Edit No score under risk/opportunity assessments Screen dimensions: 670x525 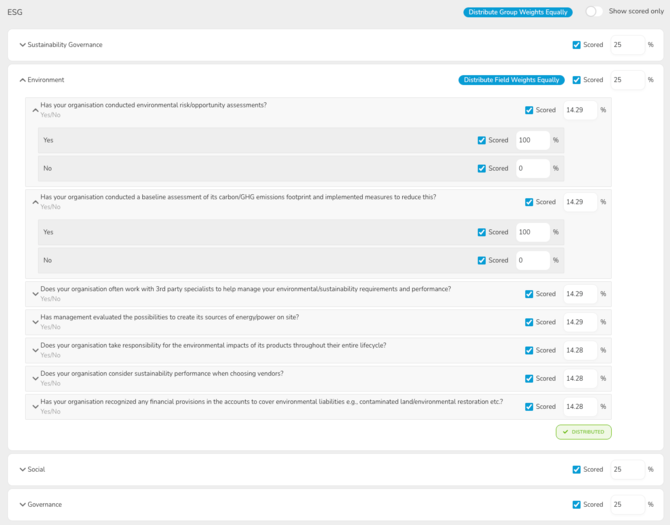[x=532, y=168]
